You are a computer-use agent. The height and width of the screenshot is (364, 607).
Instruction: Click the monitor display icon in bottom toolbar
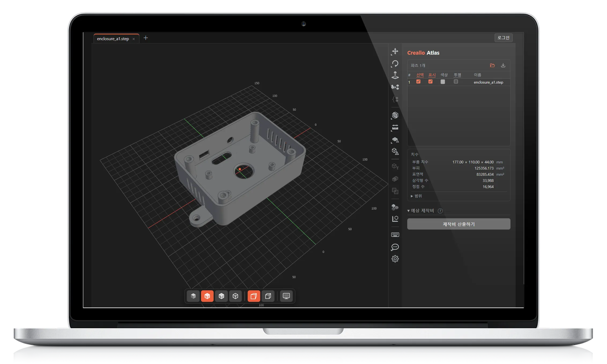pos(286,296)
